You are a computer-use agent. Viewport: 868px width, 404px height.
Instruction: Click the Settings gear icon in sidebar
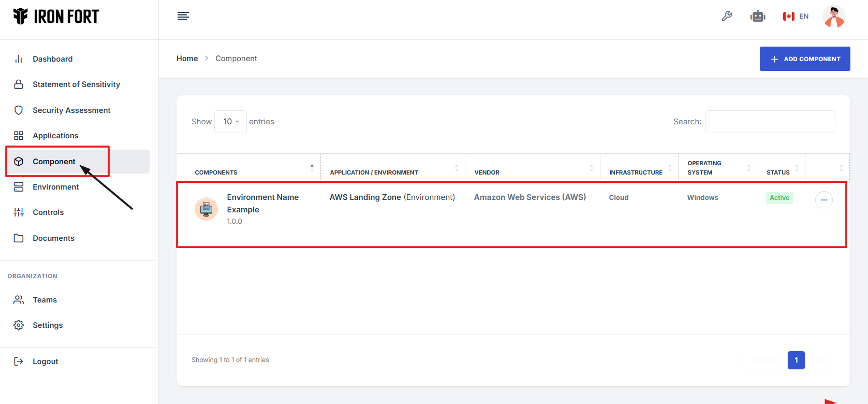pos(19,325)
